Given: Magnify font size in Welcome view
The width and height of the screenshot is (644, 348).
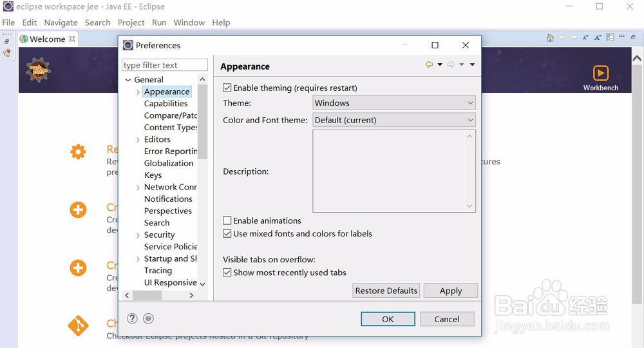Looking at the screenshot, I should click(x=598, y=37).
